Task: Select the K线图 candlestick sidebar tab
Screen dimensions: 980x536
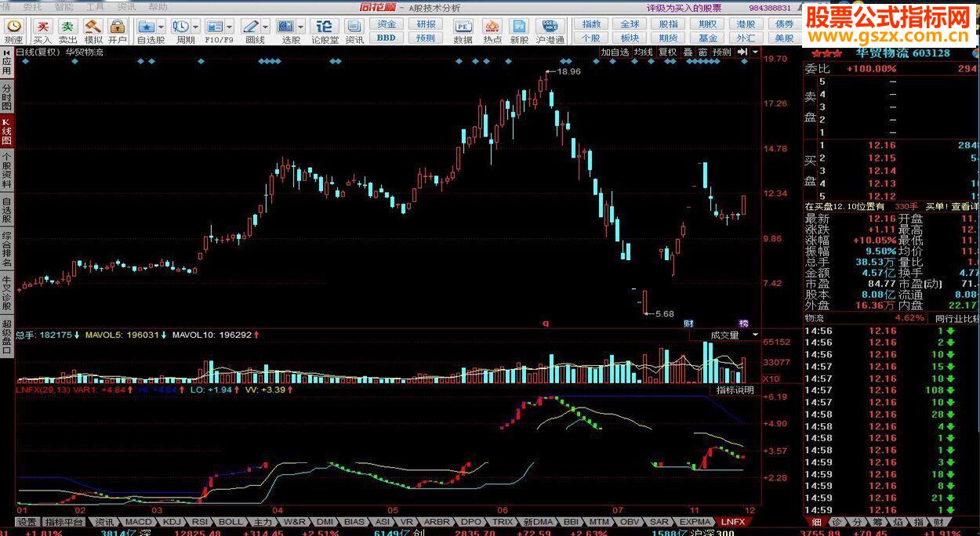Action: tap(6, 132)
